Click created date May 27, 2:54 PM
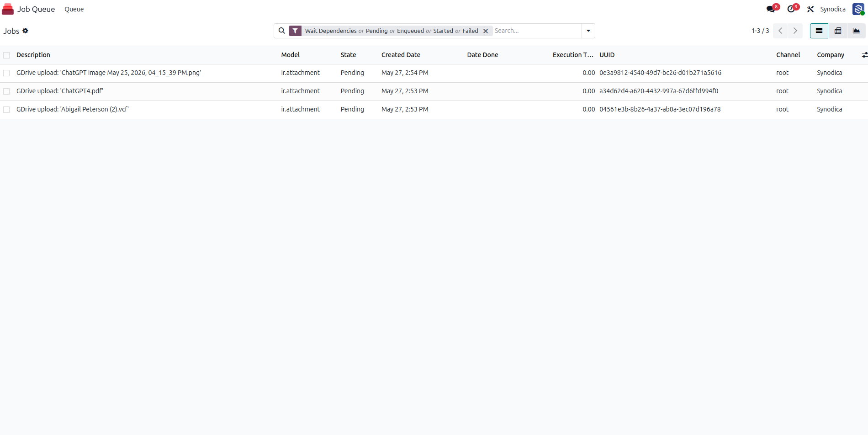The image size is (868, 435). click(405, 73)
